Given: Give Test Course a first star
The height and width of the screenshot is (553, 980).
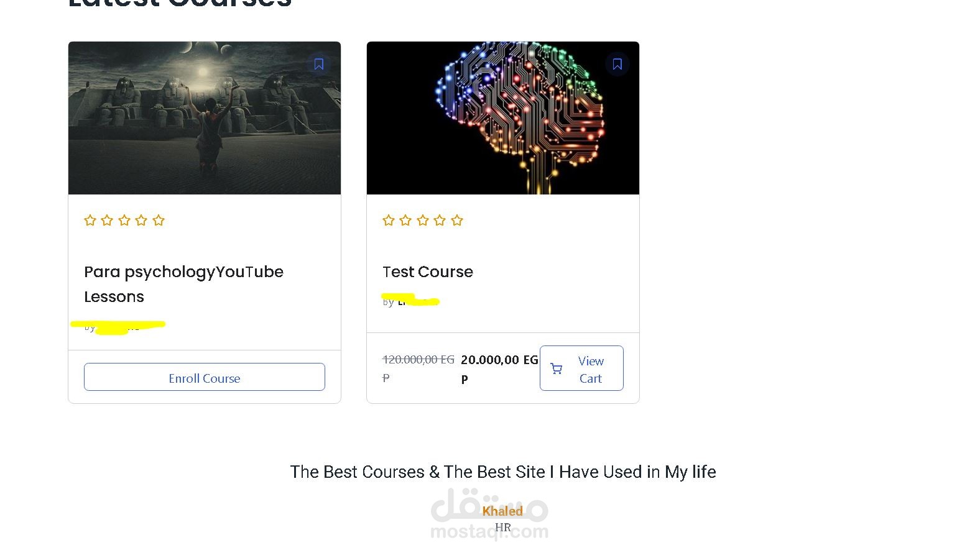Looking at the screenshot, I should 389,220.
